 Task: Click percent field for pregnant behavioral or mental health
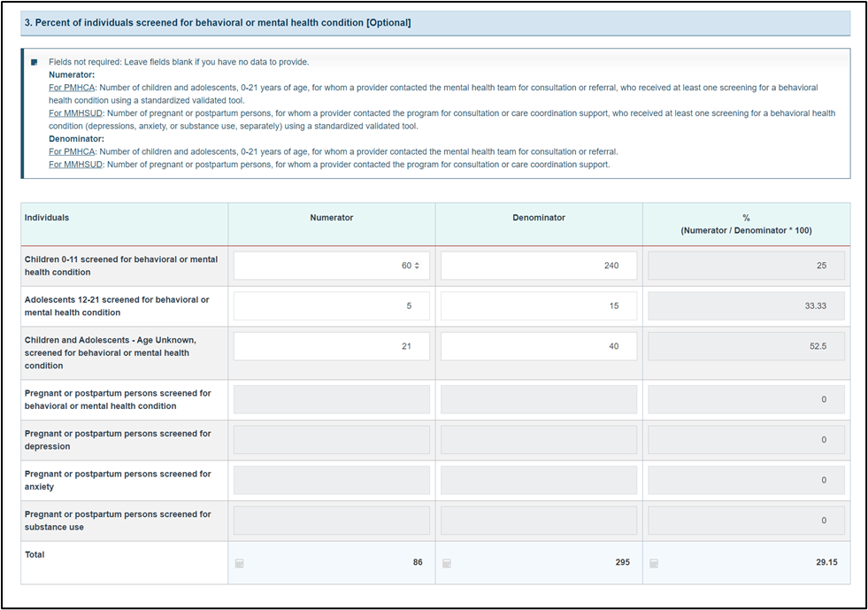pos(746,399)
